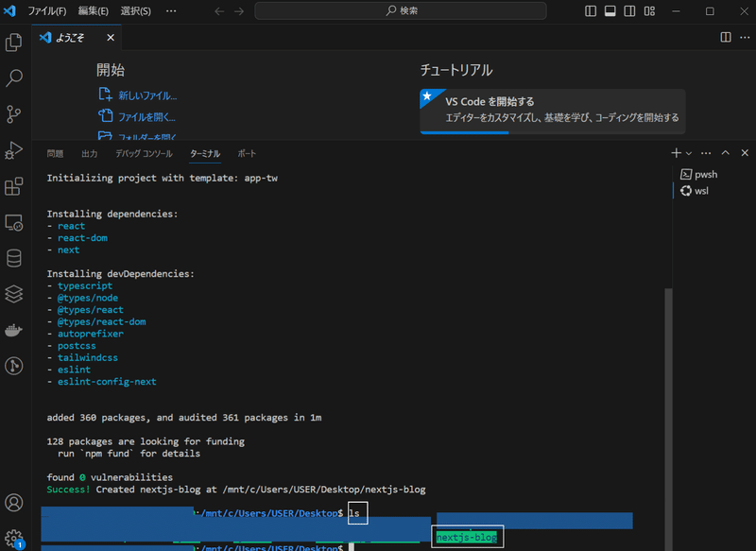This screenshot has width=756, height=551.
Task: Go back with the left arrow
Action: coord(219,11)
